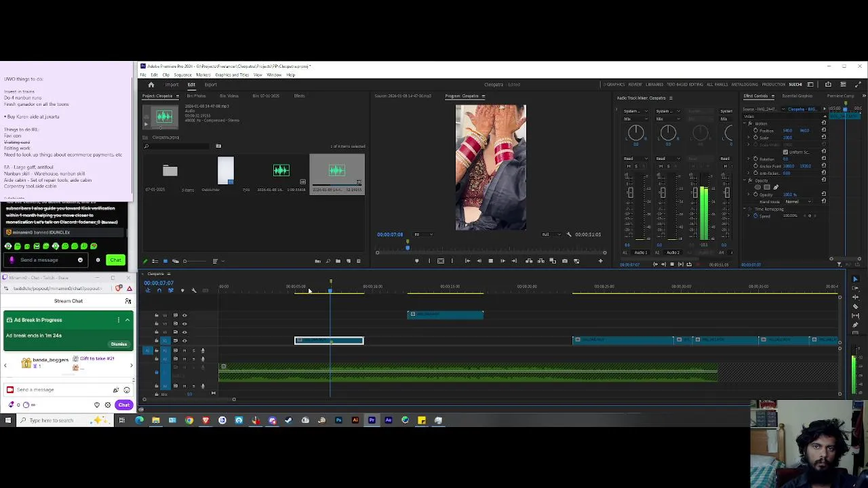The height and width of the screenshot is (488, 868).
Task: Click Delete trash icon in Project panel
Action: click(x=359, y=261)
